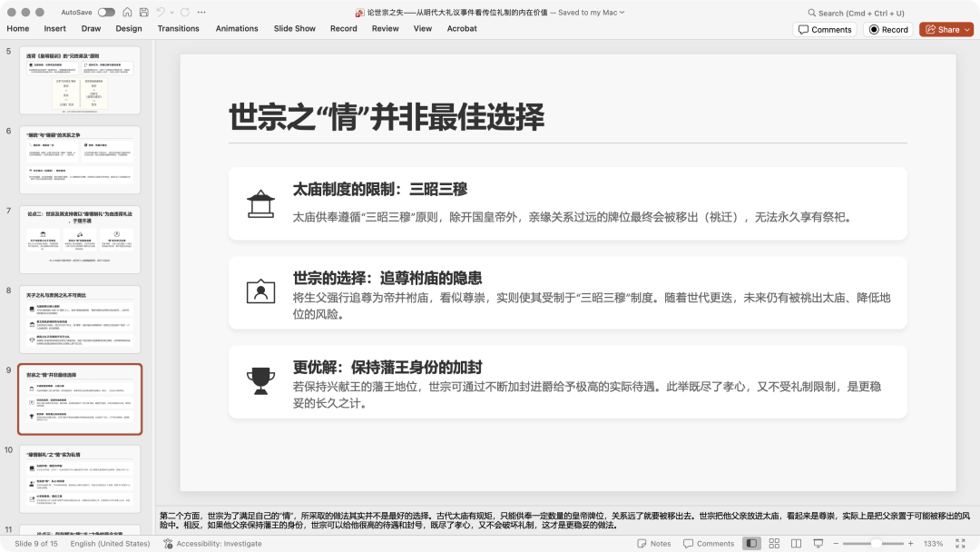This screenshot has height=552, width=980.
Task: Undo the last action
Action: click(x=161, y=12)
